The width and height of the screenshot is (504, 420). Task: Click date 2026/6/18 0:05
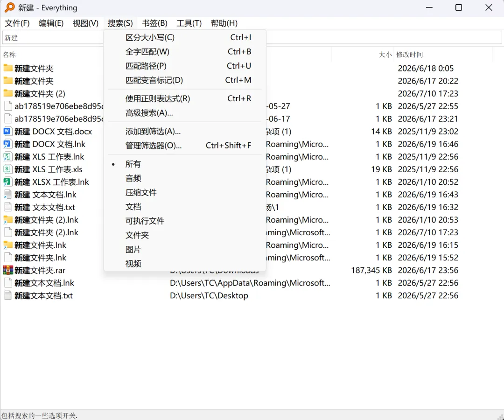[426, 68]
